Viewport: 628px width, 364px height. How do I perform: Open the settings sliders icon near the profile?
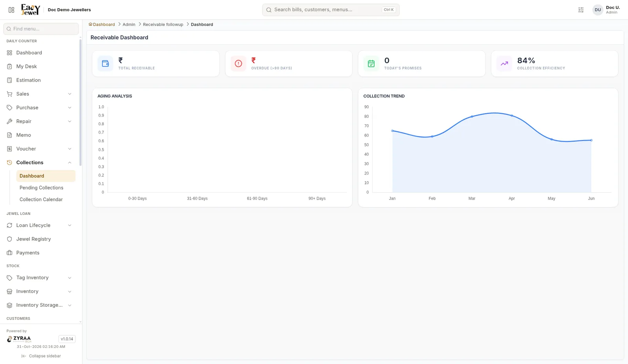pos(581,10)
